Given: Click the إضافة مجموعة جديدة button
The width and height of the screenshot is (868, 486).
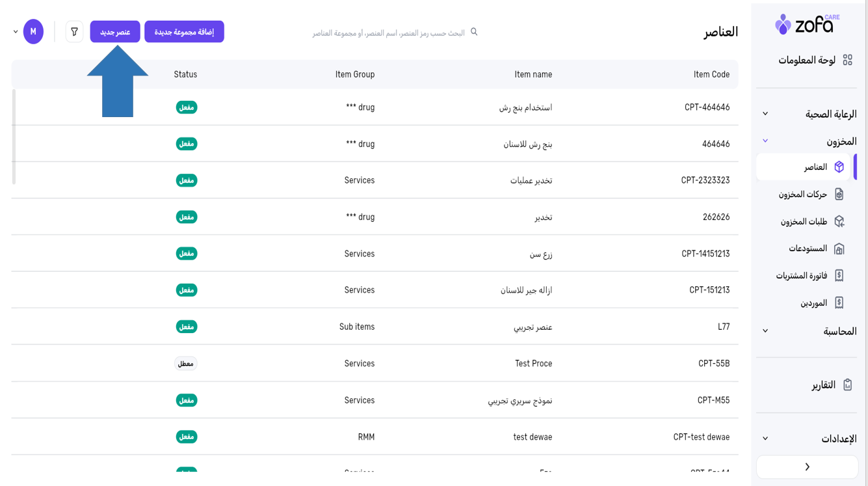Looking at the screenshot, I should coord(184,32).
